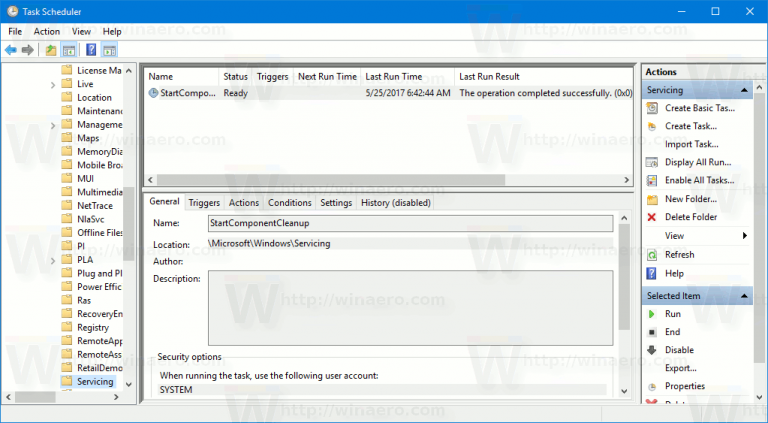768x423 pixels.
Task: Run the selected task from Actions pane
Action: click(x=672, y=314)
